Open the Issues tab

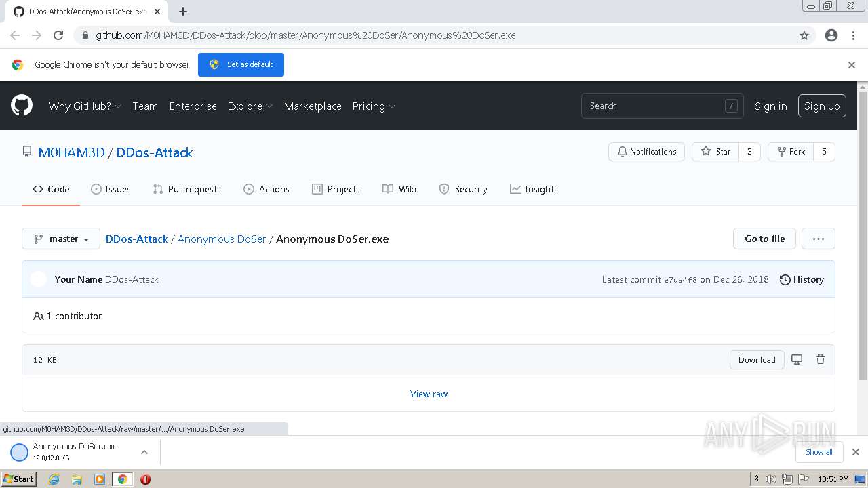click(x=111, y=189)
